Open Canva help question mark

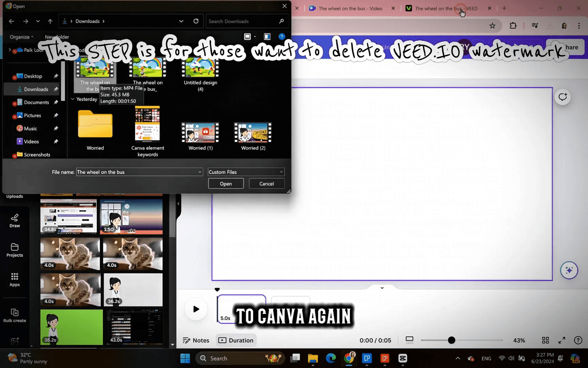click(578, 340)
